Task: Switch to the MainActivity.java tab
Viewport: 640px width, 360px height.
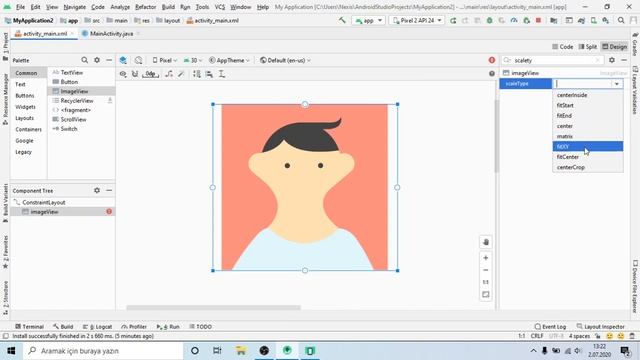Action: point(111,33)
